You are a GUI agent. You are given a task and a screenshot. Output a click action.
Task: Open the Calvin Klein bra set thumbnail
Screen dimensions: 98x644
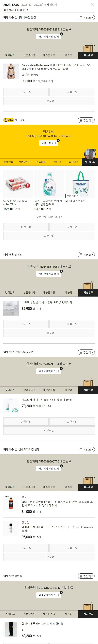(11, 71)
